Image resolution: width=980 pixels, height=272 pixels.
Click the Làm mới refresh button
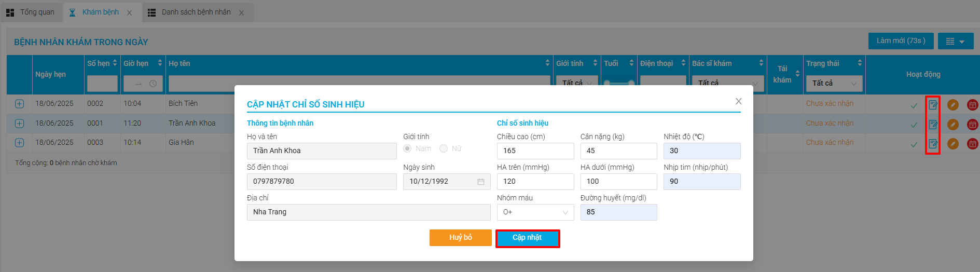tap(901, 41)
